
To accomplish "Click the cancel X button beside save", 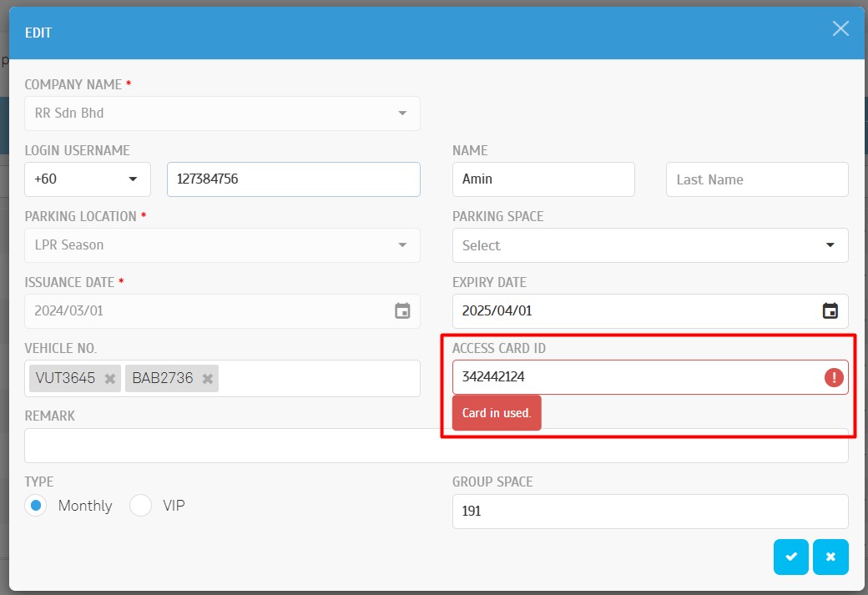I will [830, 557].
